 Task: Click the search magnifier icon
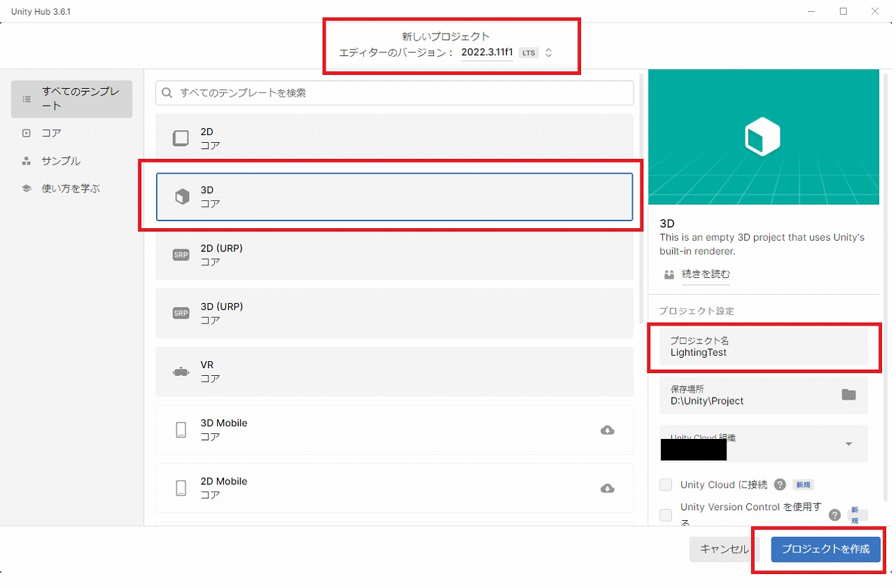coord(167,92)
